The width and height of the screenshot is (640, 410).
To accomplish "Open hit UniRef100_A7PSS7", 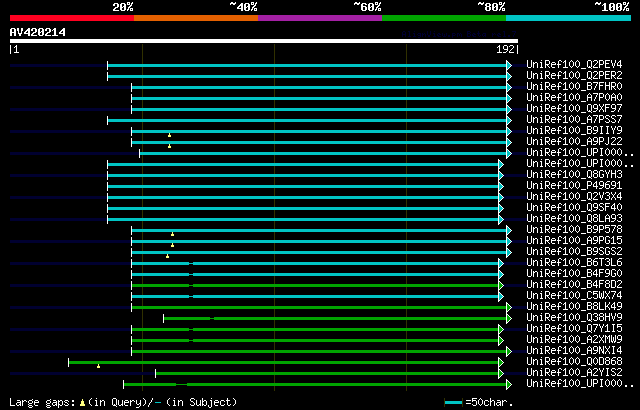I will coord(574,120).
